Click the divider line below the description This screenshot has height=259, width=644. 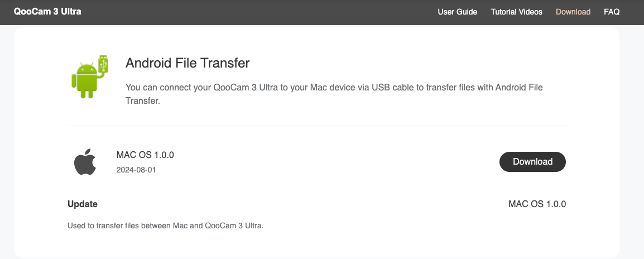coord(316,126)
